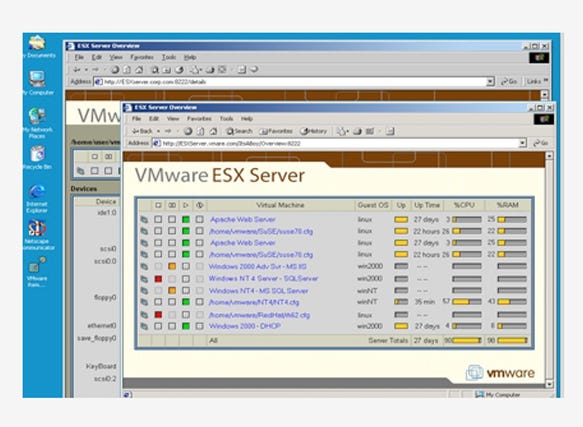Click scroll-down arrow in front browser
The width and height of the screenshot is (583, 427).
tap(549, 384)
